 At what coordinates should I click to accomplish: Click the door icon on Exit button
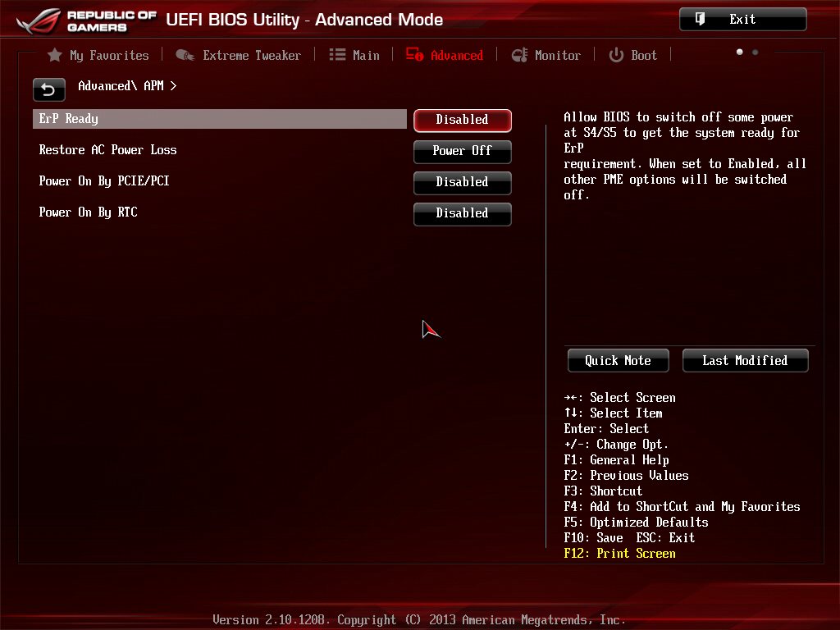(700, 20)
